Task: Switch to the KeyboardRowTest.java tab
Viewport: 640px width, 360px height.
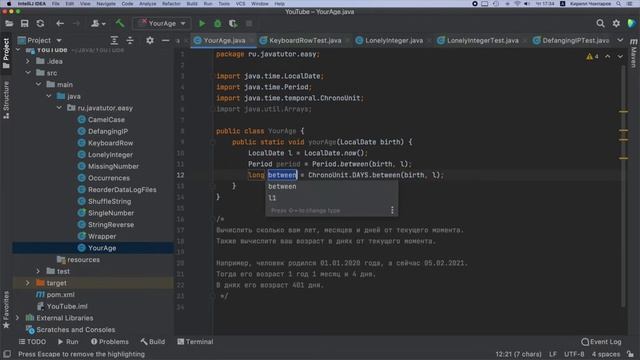Action: coord(304,40)
